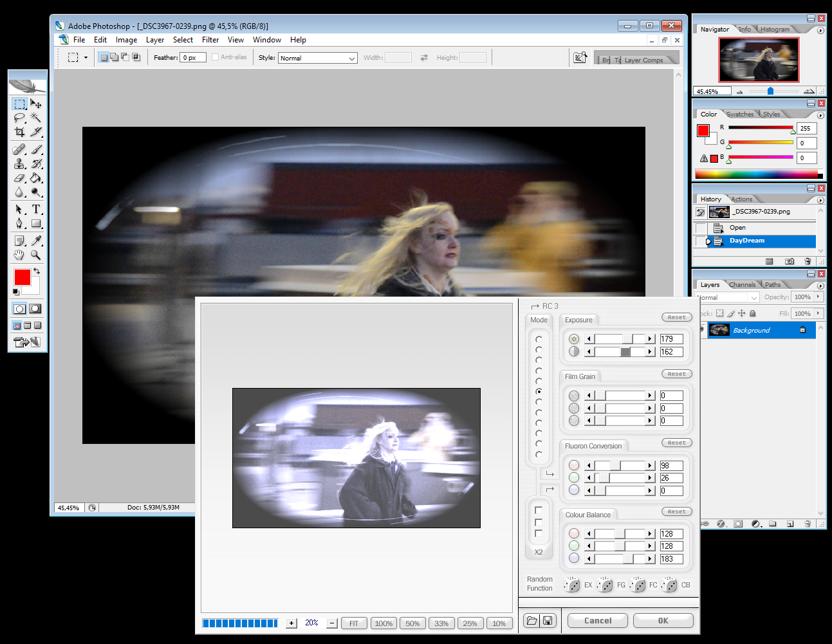
Task: Open the layer Opacity flyout arrow
Action: (818, 297)
